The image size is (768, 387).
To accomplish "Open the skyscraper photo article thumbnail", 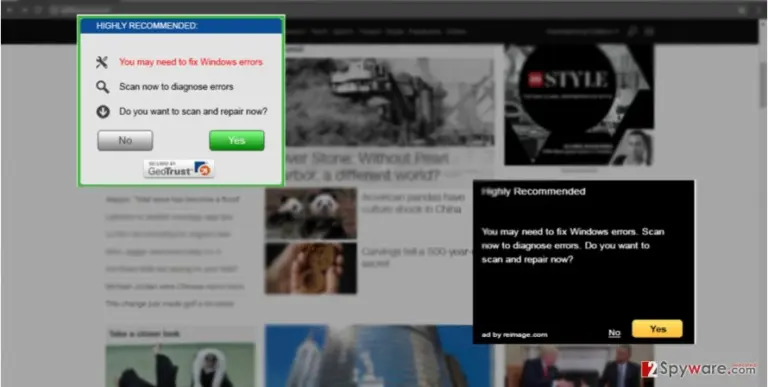I will point(378,356).
